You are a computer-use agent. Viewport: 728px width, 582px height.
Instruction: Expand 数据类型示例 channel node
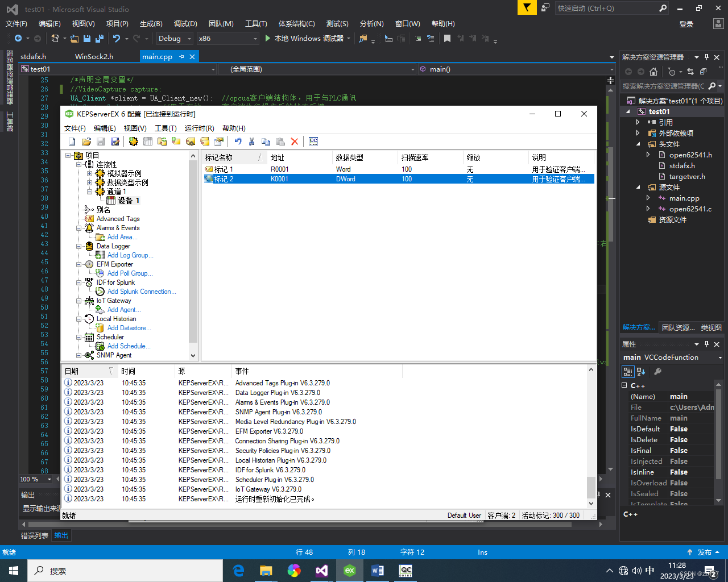click(x=90, y=182)
